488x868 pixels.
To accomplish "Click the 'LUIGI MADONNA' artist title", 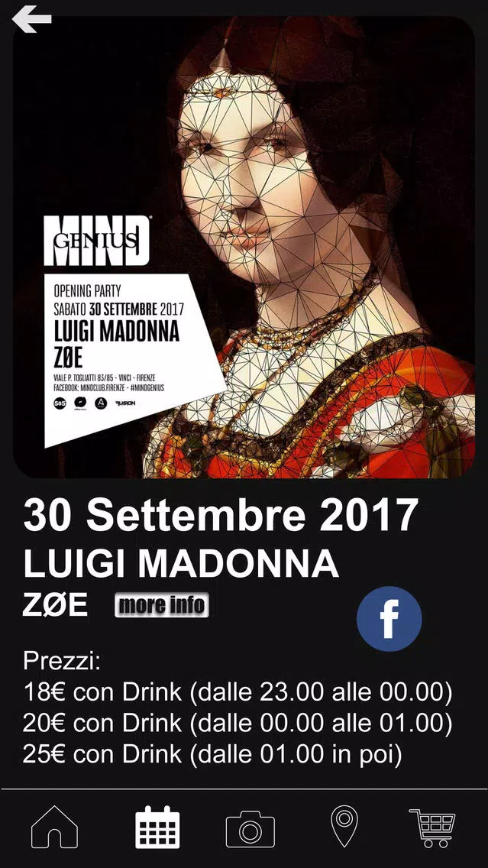I will click(181, 565).
